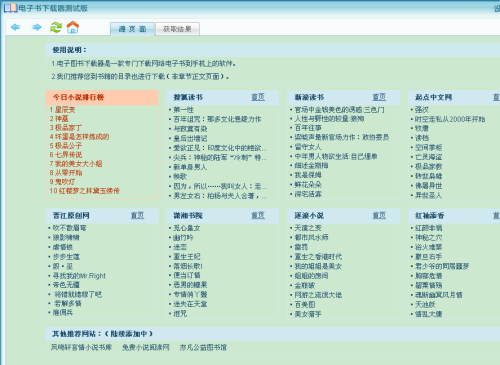Open 便当订情 in 潇湘书院 list
Image resolution: width=500 pixels, height=365 pixels.
click(x=187, y=275)
